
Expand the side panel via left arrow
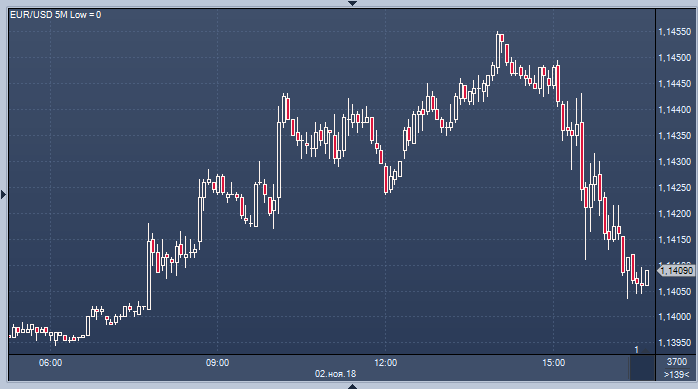tap(4, 194)
